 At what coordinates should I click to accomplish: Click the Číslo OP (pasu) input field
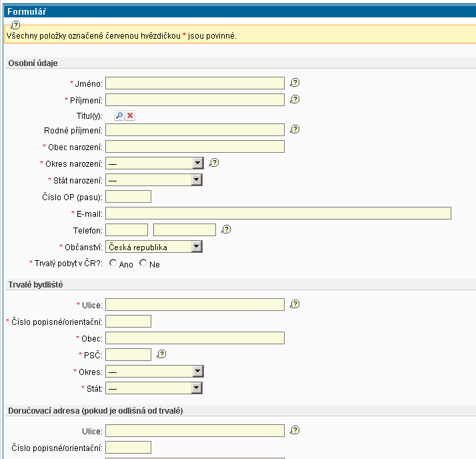pos(128,196)
